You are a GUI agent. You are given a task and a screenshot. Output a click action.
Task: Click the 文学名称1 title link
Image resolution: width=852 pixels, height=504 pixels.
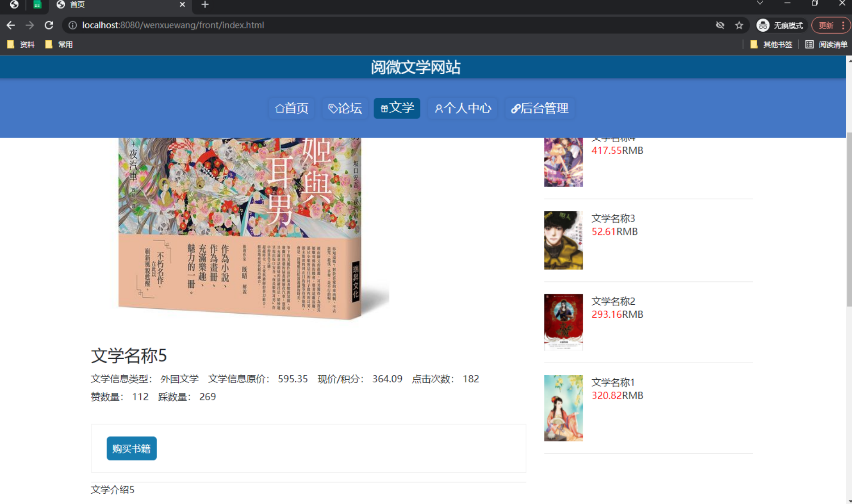(613, 382)
